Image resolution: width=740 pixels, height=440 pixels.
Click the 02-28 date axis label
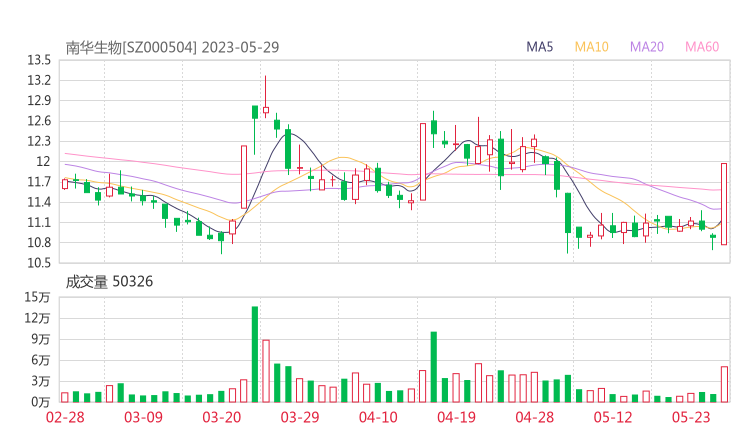pos(65,417)
